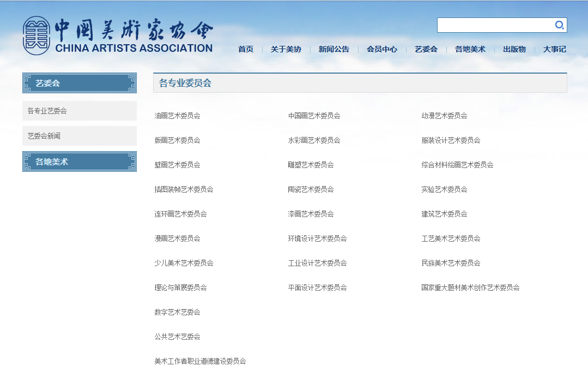
Task: Click the China Artists Association logo
Action: 118,35
